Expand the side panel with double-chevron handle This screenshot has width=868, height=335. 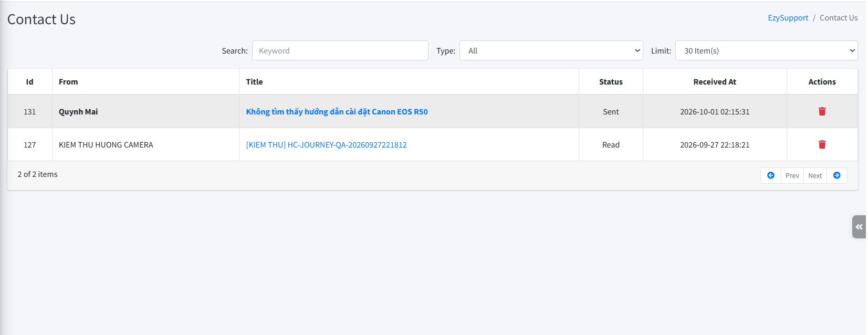click(859, 227)
